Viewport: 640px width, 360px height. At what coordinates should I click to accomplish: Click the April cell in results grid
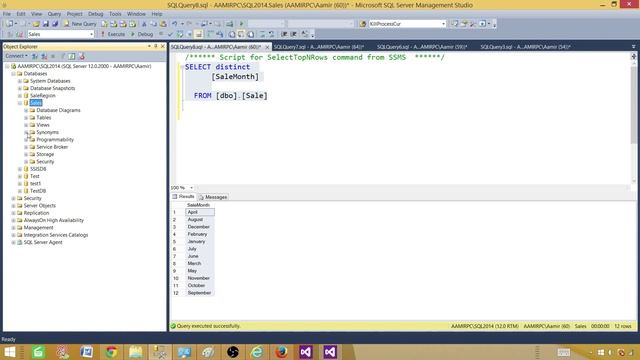coord(200,212)
